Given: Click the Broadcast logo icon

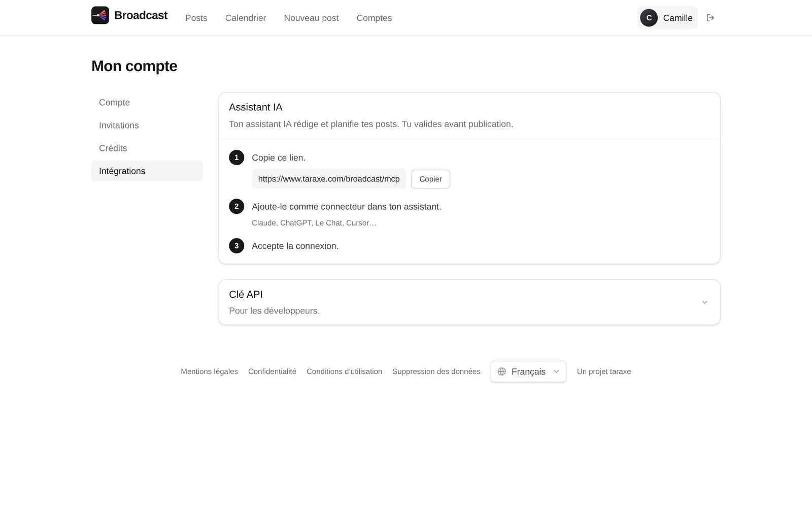Looking at the screenshot, I should point(100,15).
